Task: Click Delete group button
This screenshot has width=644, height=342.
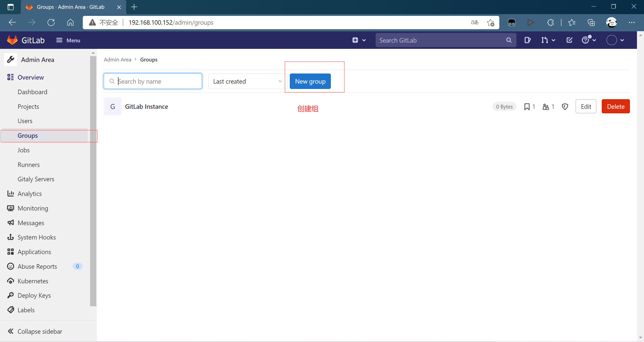Action: (x=616, y=106)
